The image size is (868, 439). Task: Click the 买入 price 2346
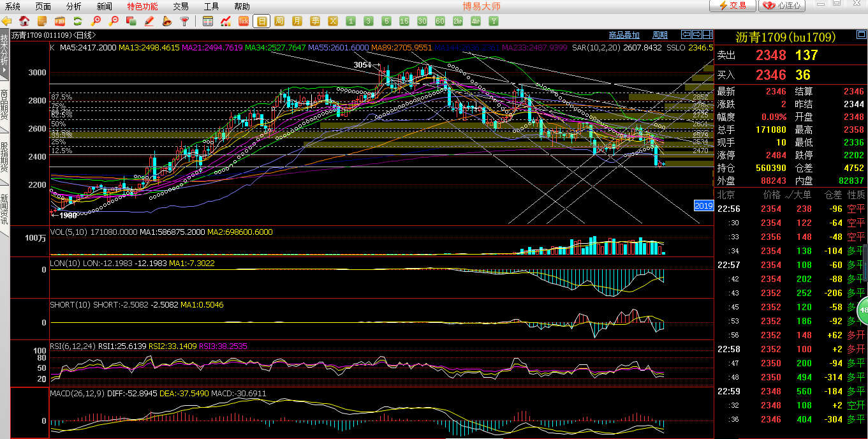(771, 75)
